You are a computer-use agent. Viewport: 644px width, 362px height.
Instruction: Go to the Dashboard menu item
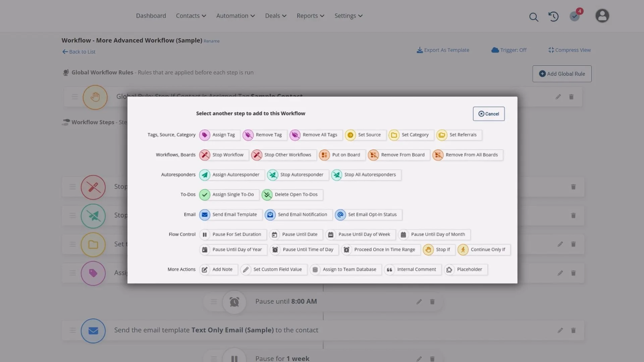151,16
